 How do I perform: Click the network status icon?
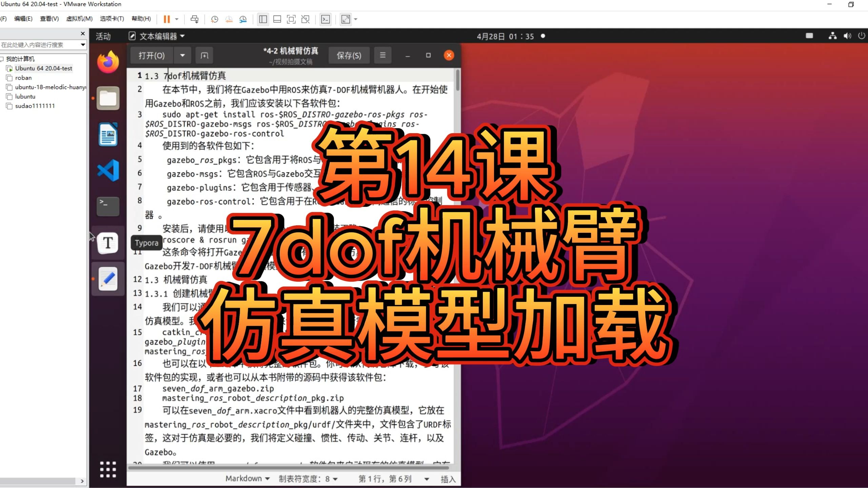(832, 36)
